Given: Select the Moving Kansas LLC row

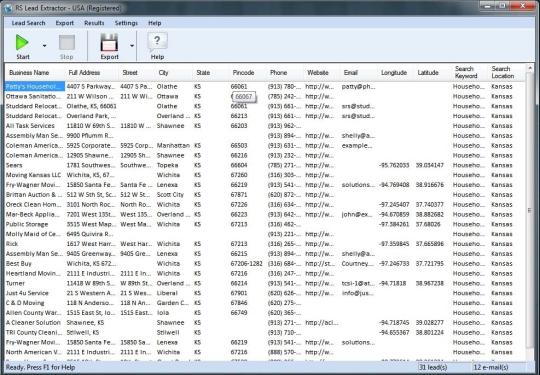Looking at the screenshot, I should click(x=265, y=175).
